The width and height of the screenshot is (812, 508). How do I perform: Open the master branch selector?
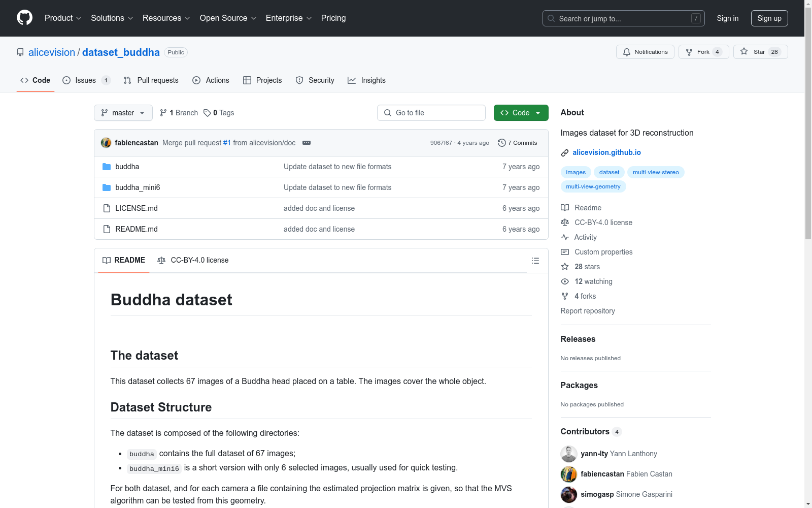pyautogui.click(x=123, y=113)
